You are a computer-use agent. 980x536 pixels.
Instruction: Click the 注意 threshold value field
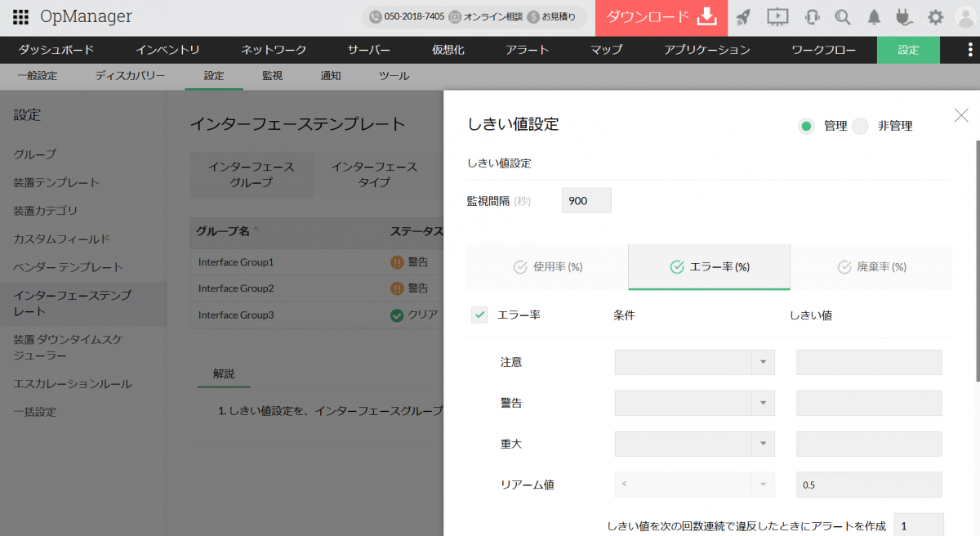[869, 362]
